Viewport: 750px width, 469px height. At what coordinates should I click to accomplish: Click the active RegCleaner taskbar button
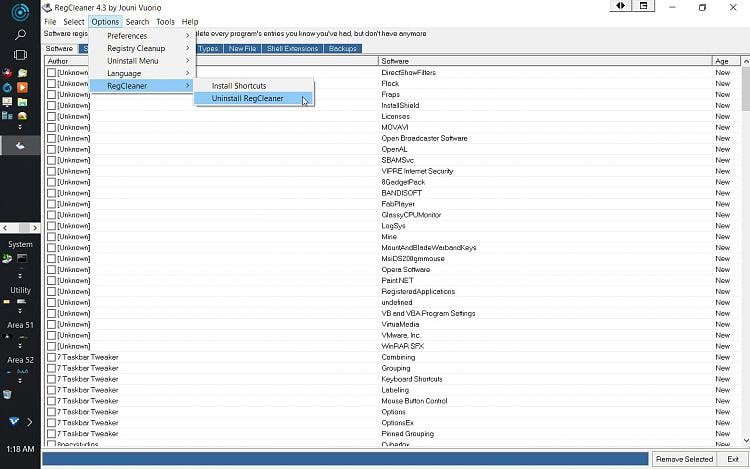coord(20,146)
